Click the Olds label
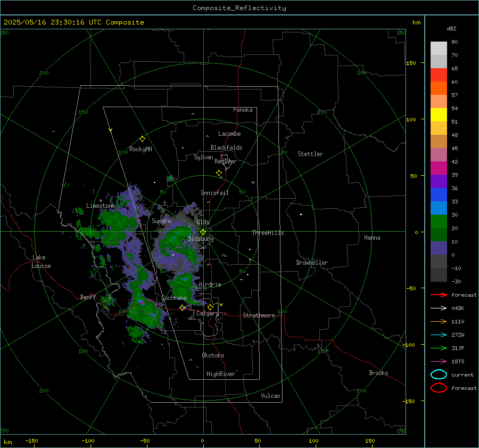The height and width of the screenshot is (448, 479). 203,222
